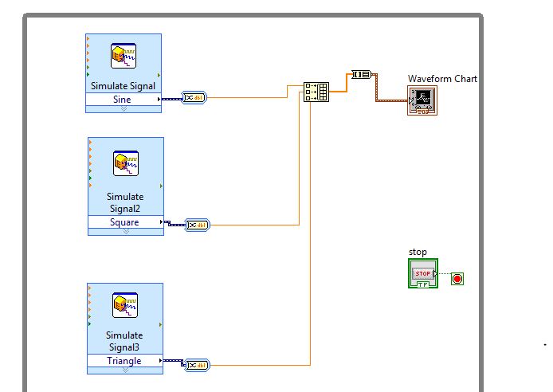553x392 pixels.
Task: Expand the Simulate Signal3 bottom chevron
Action: (125, 370)
